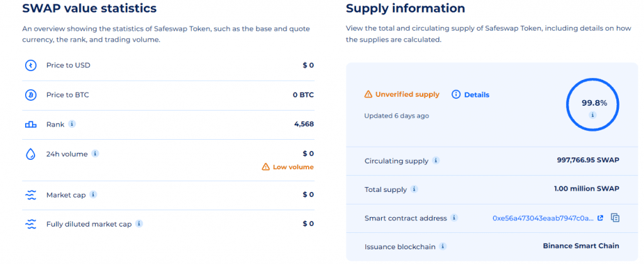This screenshot has width=644, height=265.
Task: Click the 24h volume droplet icon
Action: pos(31,154)
